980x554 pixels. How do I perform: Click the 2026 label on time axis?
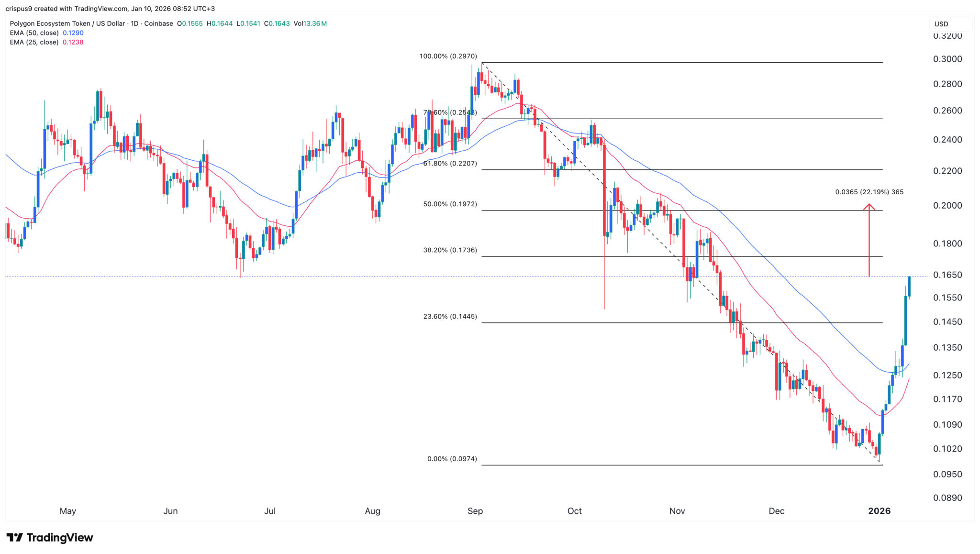tap(879, 511)
